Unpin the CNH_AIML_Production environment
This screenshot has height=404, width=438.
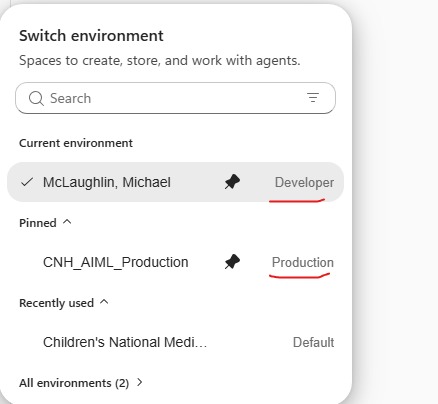coord(232,262)
